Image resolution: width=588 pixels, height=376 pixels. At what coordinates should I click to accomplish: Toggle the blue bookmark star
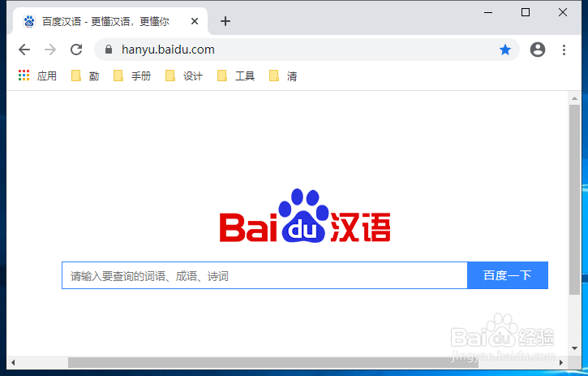pyautogui.click(x=505, y=50)
